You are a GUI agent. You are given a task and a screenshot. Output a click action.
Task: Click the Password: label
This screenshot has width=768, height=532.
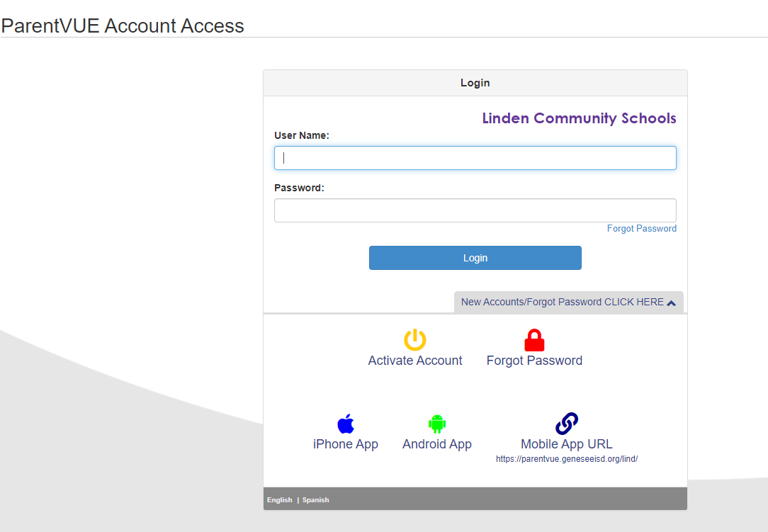coord(299,188)
